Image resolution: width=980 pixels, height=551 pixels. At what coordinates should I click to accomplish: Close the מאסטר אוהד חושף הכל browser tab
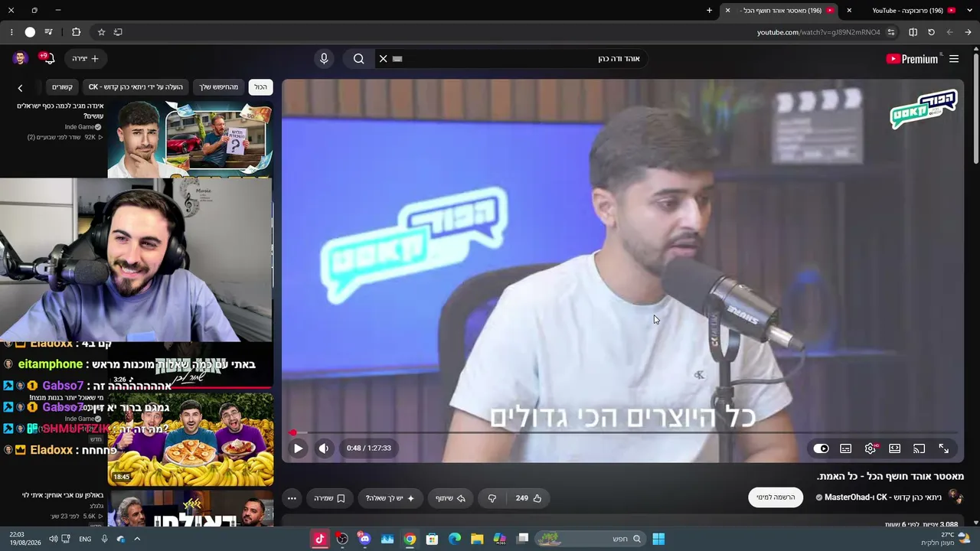[x=727, y=11]
